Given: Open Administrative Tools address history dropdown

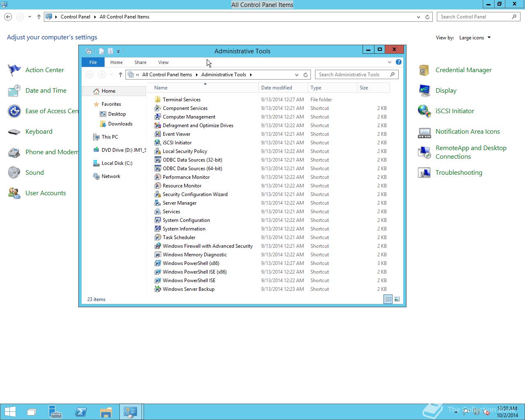Looking at the screenshot, I should [x=297, y=75].
